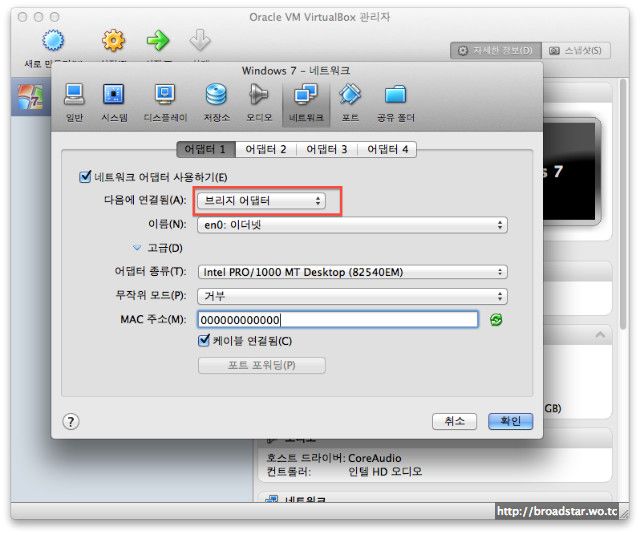Open the 다음에 연결됨 브리지 어댑터 dropdown
Image resolution: width=640 pixels, height=535 pixels.
click(261, 200)
